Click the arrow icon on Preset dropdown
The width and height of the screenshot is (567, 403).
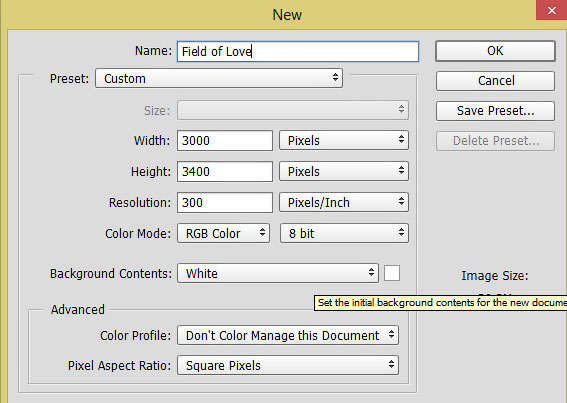click(x=335, y=77)
